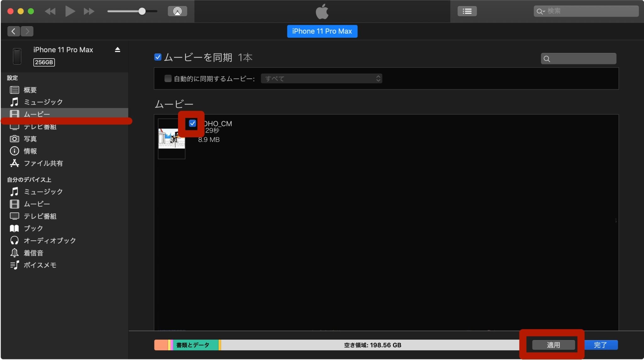Open オーディオブック on device
The height and width of the screenshot is (360, 644).
[64, 241]
